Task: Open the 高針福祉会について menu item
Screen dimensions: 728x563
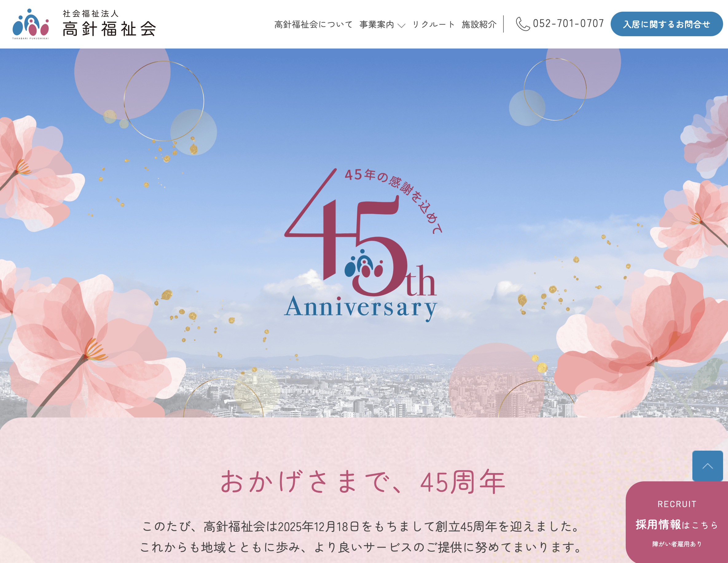Action: (313, 24)
